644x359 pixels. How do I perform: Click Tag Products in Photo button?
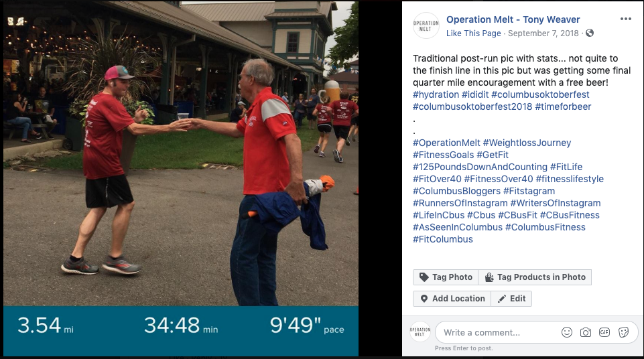pos(535,277)
